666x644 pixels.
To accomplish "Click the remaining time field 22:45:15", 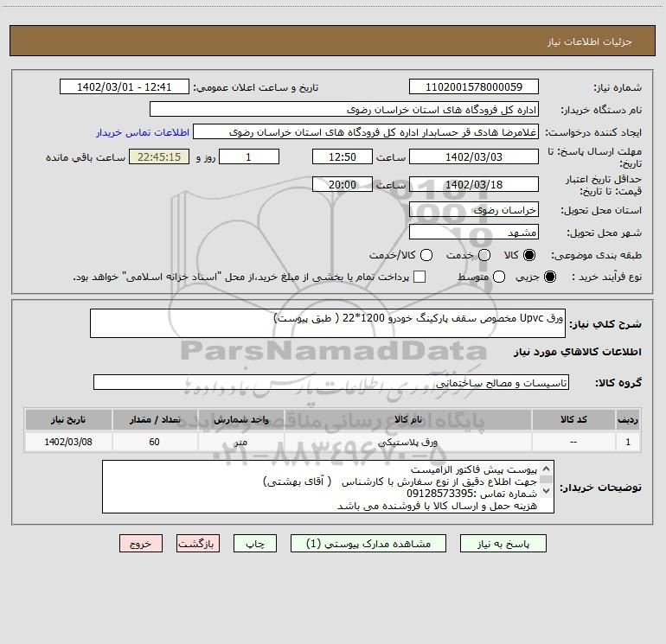I will pos(159,156).
